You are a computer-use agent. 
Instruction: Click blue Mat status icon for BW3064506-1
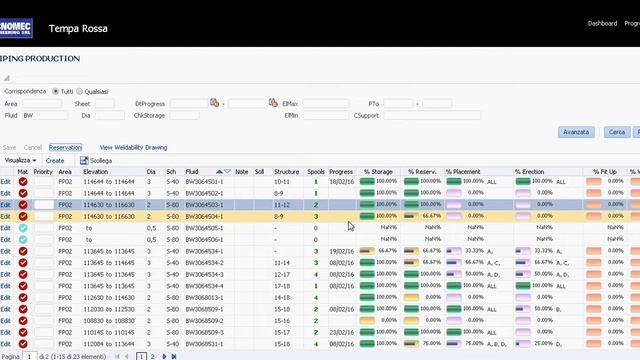[x=23, y=240]
